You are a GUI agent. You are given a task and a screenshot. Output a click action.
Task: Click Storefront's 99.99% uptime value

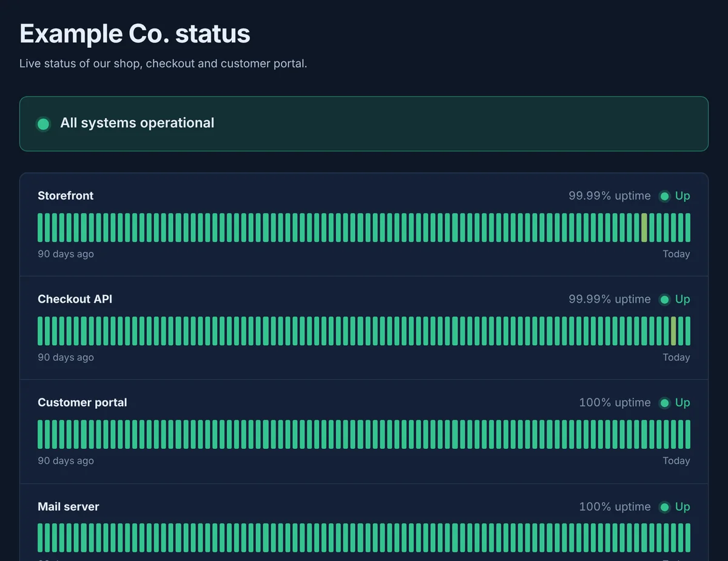pyautogui.click(x=609, y=196)
